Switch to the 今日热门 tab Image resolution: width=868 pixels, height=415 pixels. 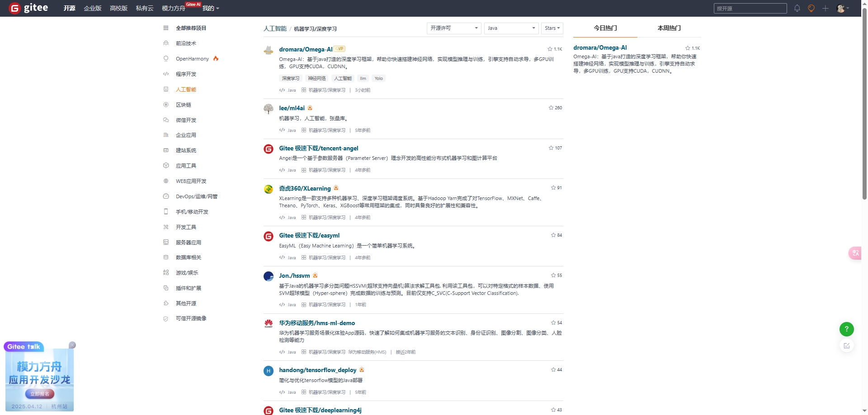[605, 28]
